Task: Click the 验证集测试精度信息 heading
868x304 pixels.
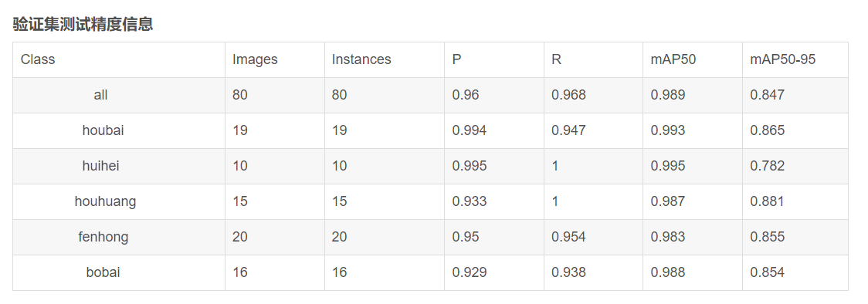Action: (x=83, y=25)
